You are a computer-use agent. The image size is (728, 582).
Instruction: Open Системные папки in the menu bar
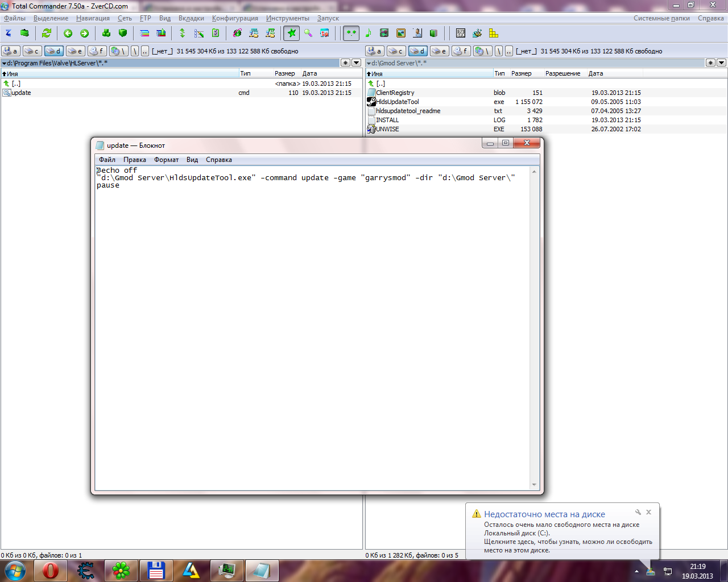click(662, 18)
